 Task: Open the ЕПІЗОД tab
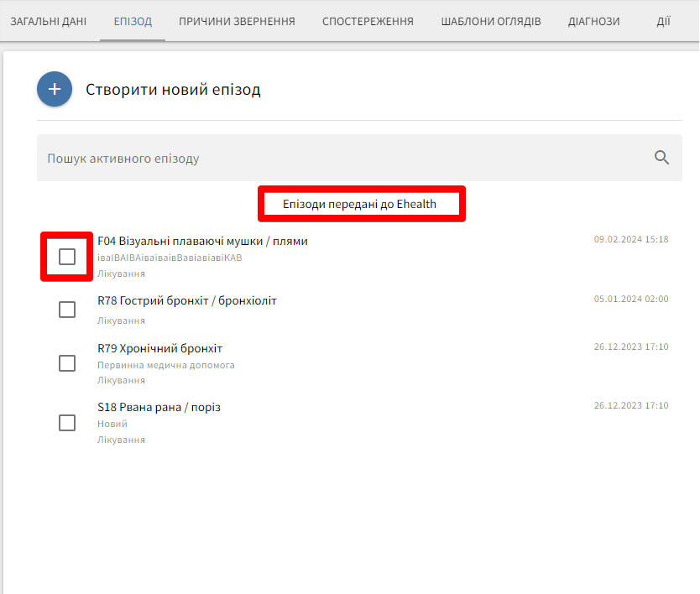(133, 21)
